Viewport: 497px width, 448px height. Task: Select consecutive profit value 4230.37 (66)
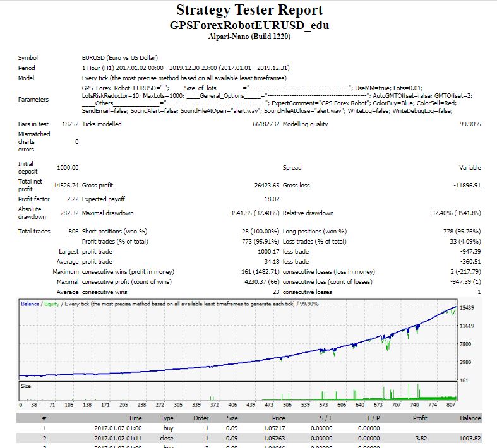point(262,282)
